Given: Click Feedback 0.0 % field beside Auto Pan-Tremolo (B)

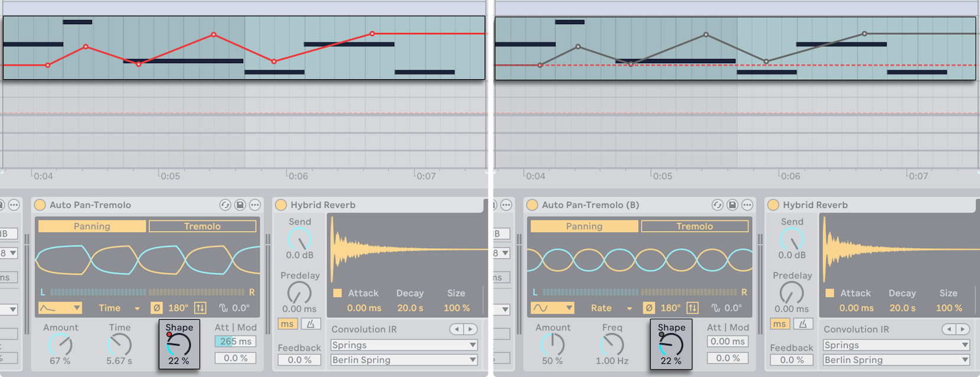Looking at the screenshot, I should 792,360.
